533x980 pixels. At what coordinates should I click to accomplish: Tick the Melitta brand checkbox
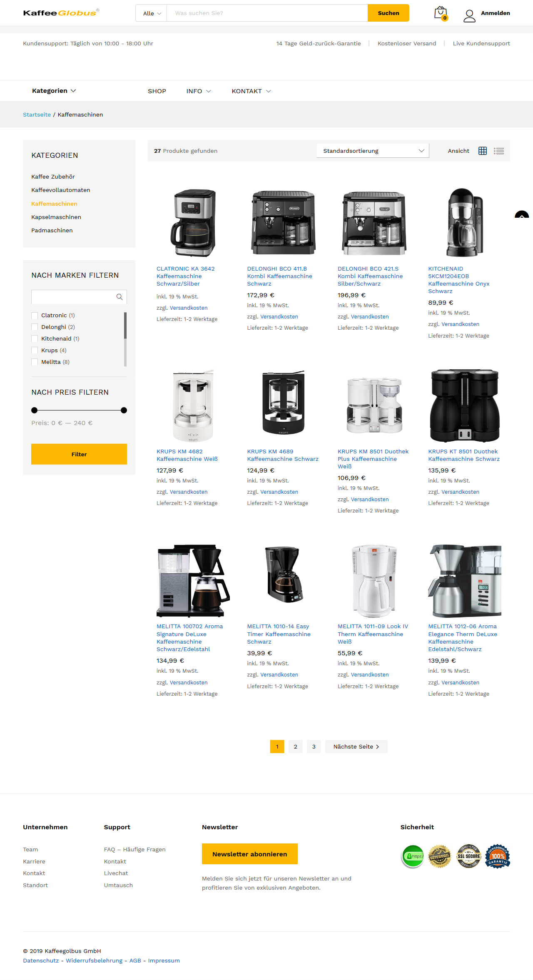(35, 362)
